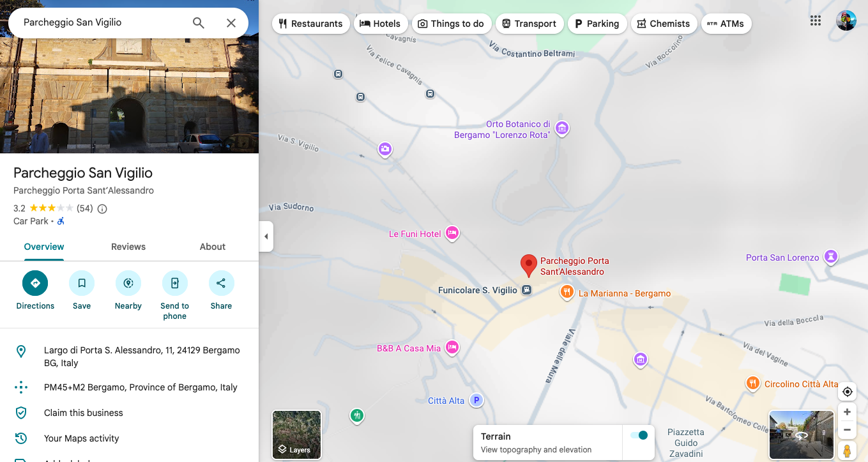The height and width of the screenshot is (462, 868).
Task: Select the Chemists chip
Action: [664, 24]
